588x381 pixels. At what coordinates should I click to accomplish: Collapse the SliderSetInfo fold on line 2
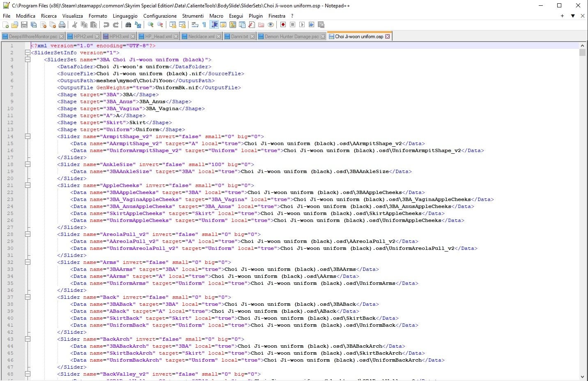click(x=28, y=53)
